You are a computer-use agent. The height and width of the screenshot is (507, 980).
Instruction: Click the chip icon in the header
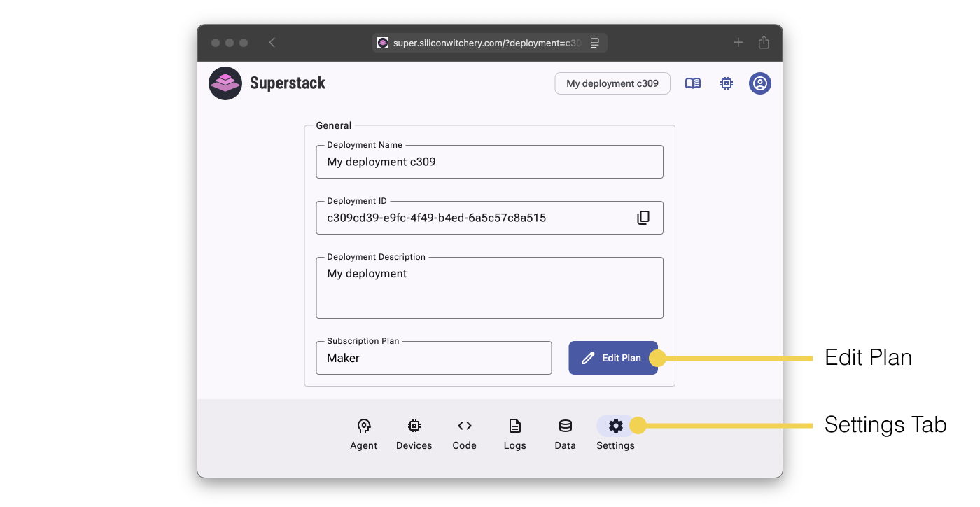[x=727, y=83]
